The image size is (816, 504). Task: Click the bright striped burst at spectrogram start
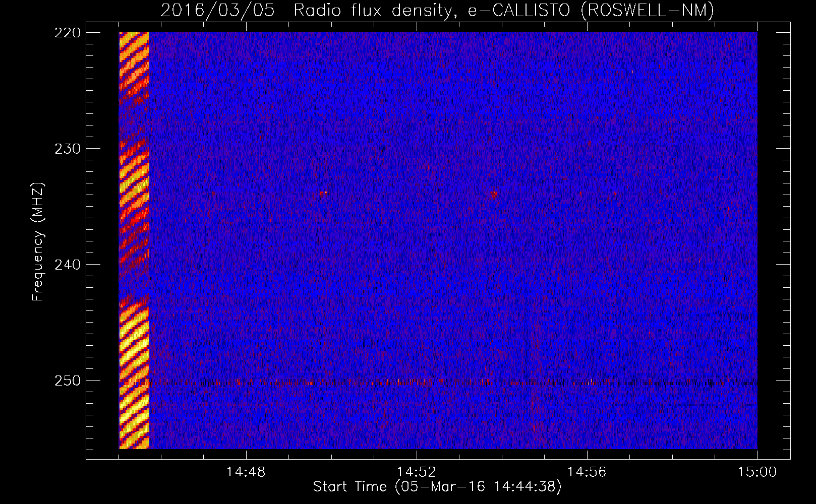tap(134, 240)
